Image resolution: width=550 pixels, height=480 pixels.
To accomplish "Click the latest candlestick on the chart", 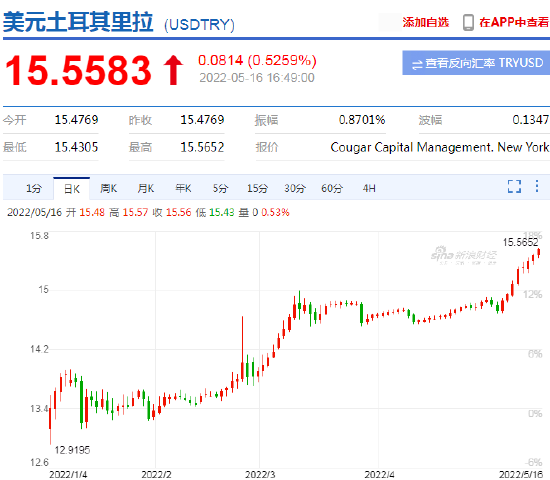I will 539,253.
